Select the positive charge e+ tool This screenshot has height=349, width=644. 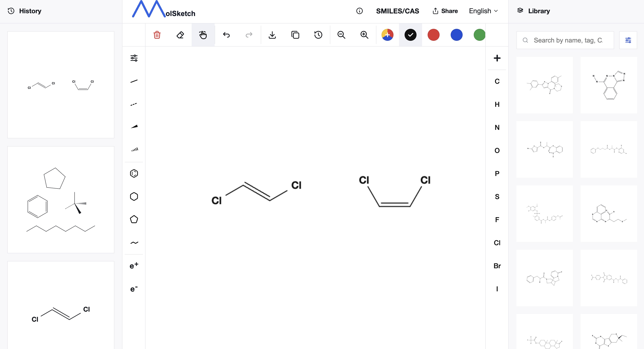point(134,265)
